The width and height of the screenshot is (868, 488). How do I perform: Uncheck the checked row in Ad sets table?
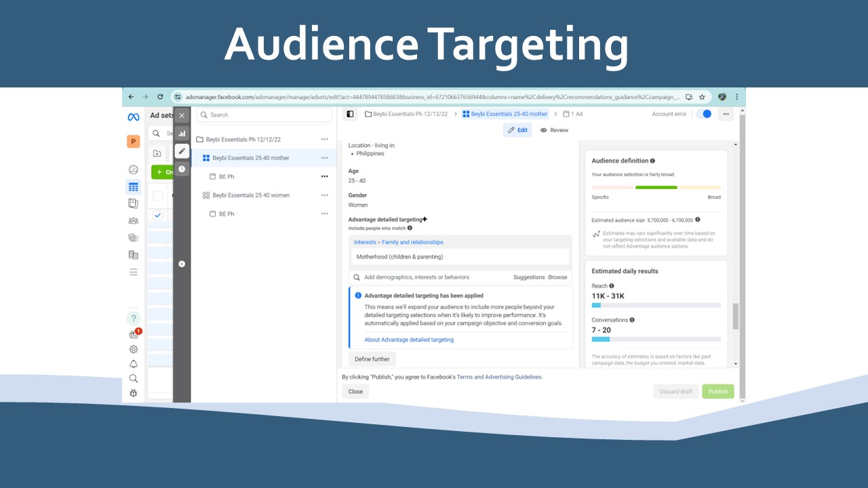pyautogui.click(x=158, y=215)
